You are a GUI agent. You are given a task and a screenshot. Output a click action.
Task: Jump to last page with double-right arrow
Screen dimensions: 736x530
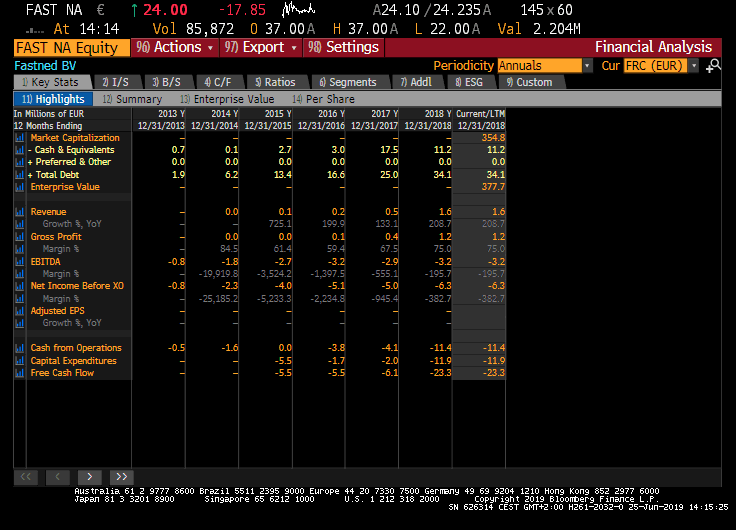click(122, 477)
